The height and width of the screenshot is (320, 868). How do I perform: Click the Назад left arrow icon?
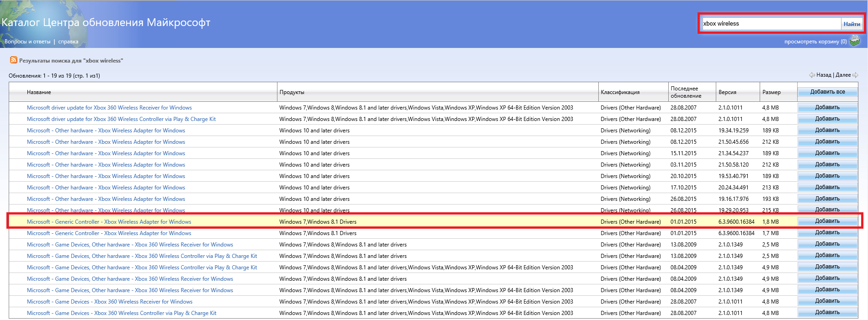[x=812, y=75]
